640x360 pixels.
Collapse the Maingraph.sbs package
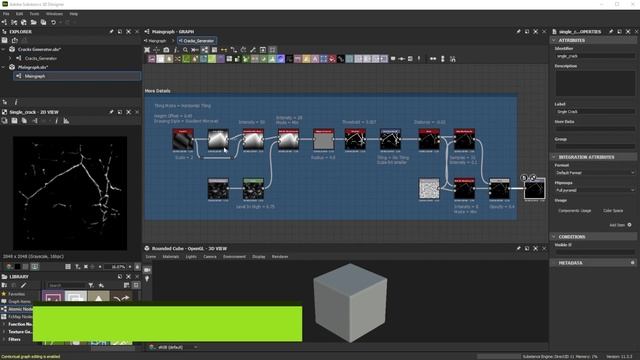point(4,67)
